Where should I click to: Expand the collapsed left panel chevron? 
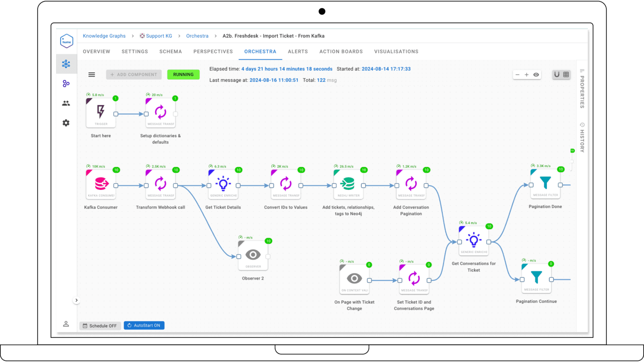point(77,300)
